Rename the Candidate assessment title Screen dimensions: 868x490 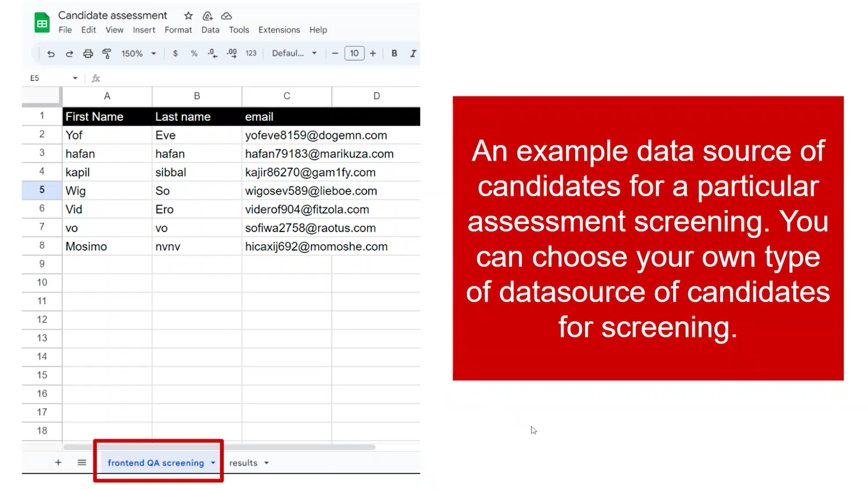pos(112,15)
